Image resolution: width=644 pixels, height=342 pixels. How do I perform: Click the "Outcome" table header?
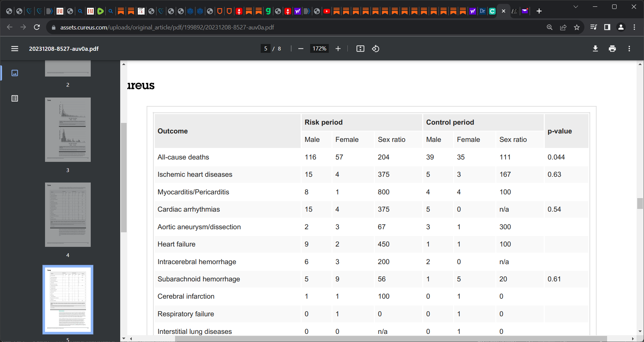173,131
